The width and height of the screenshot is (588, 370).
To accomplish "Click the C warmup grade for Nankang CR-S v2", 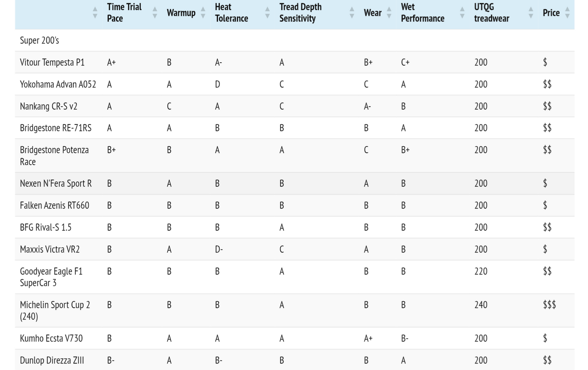I will point(169,106).
